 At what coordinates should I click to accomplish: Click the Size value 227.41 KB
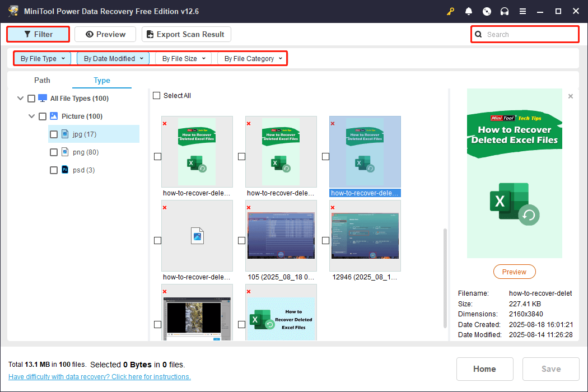tap(525, 304)
